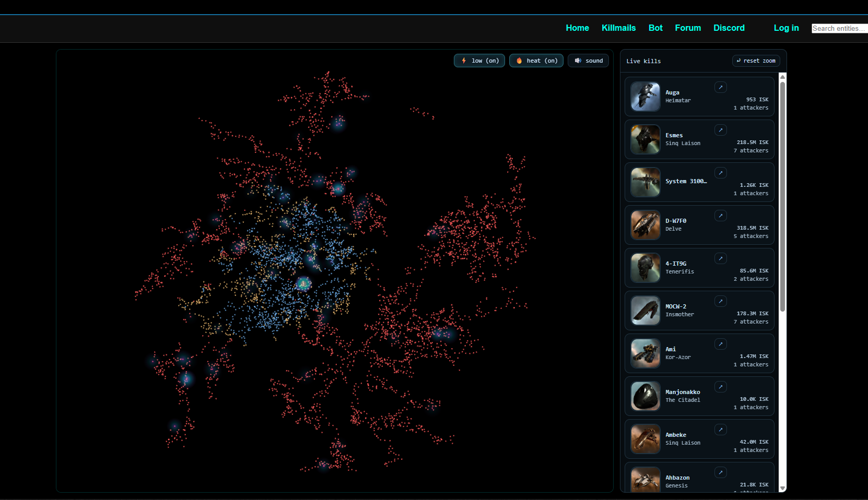
Task: Open the Esmes kill external link icon
Action: pyautogui.click(x=721, y=130)
